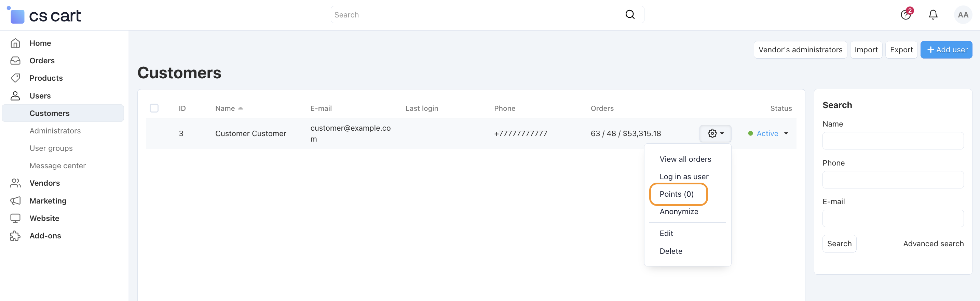
Task: Open Administrators in the sidebar
Action: (55, 131)
